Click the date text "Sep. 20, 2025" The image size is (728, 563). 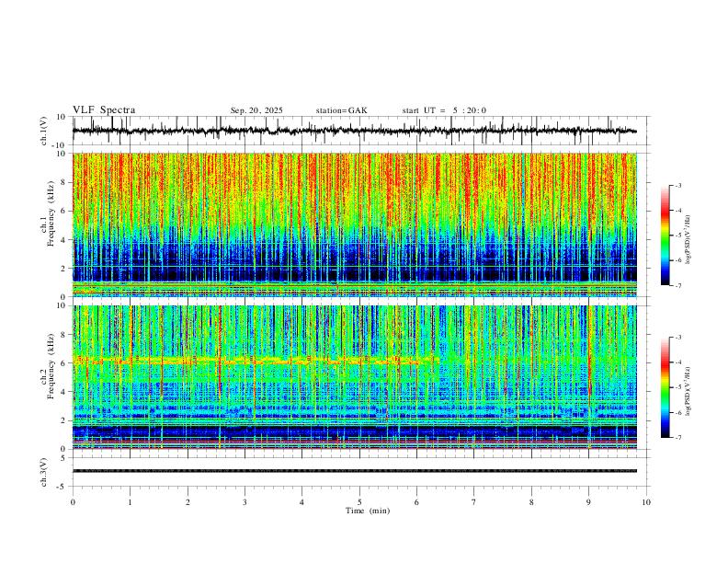tap(256, 110)
